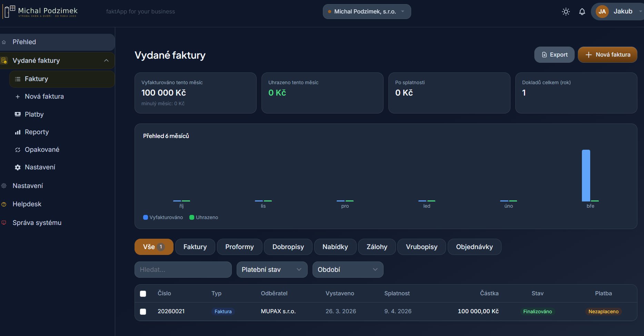Collapse the Vydané faktury sidebar section
The height and width of the screenshot is (336, 644).
pos(106,60)
